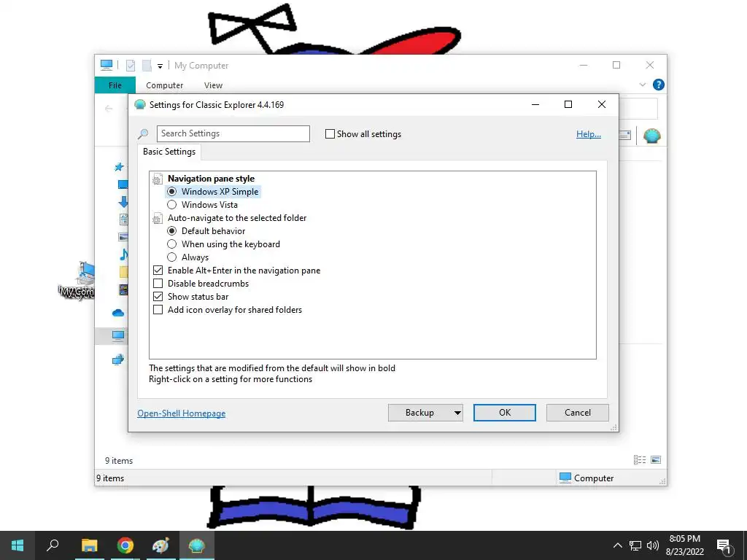747x560 pixels.
Task: Select When using the keyboard option
Action: click(x=172, y=244)
